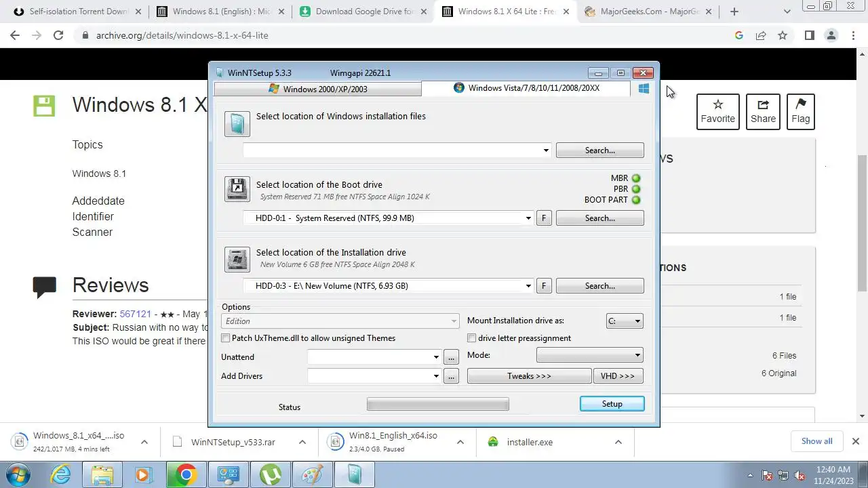Screen dimensions: 868x488
Task: Close the downloads bar
Action: pyautogui.click(x=856, y=441)
